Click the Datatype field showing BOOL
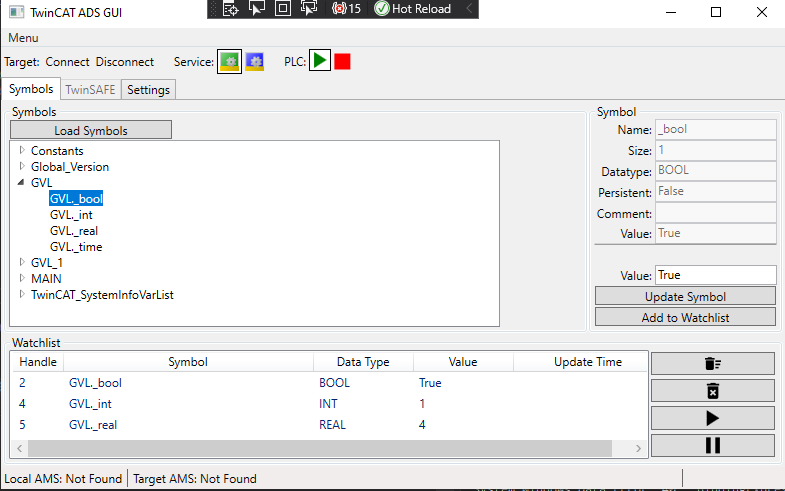785x491 pixels. coord(716,170)
